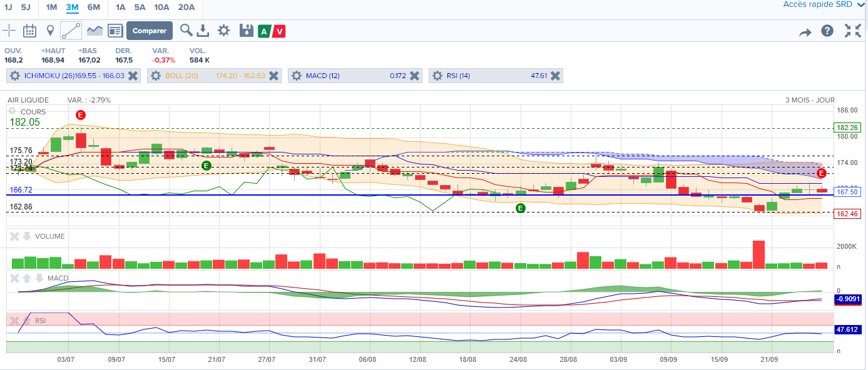The height and width of the screenshot is (370, 868).
Task: Click the Comparer button
Action: (x=150, y=31)
